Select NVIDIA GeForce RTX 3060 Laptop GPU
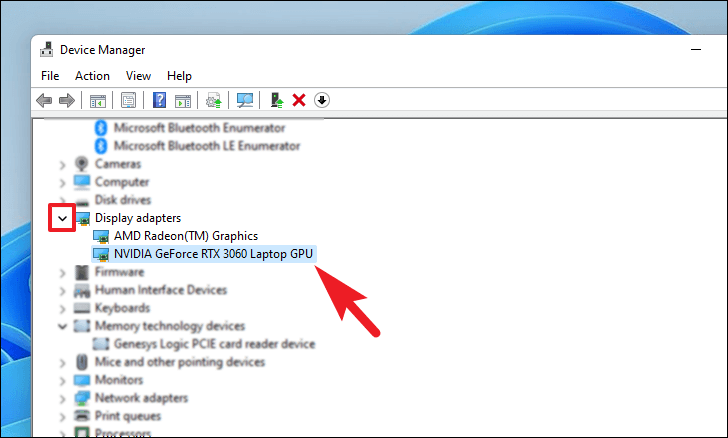This screenshot has height=438, width=728. [x=214, y=254]
